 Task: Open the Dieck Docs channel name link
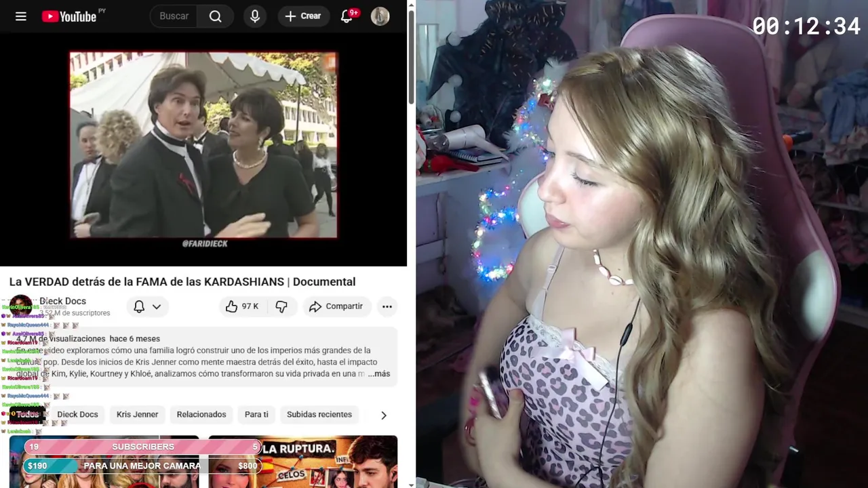[62, 301]
